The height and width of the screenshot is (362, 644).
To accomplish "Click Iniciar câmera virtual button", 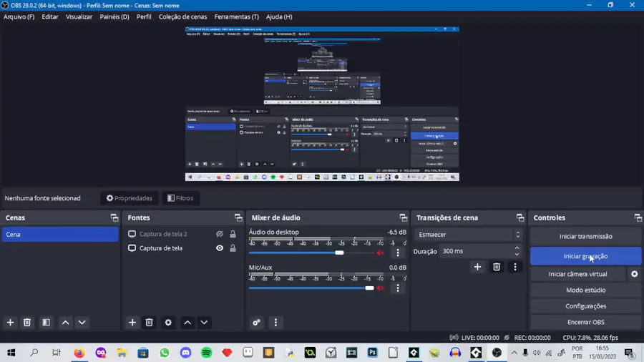I will (x=578, y=274).
